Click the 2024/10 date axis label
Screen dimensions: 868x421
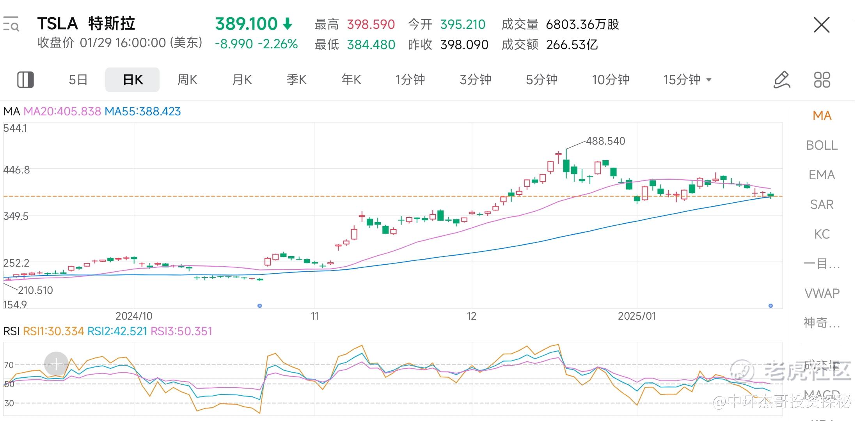coord(134,316)
